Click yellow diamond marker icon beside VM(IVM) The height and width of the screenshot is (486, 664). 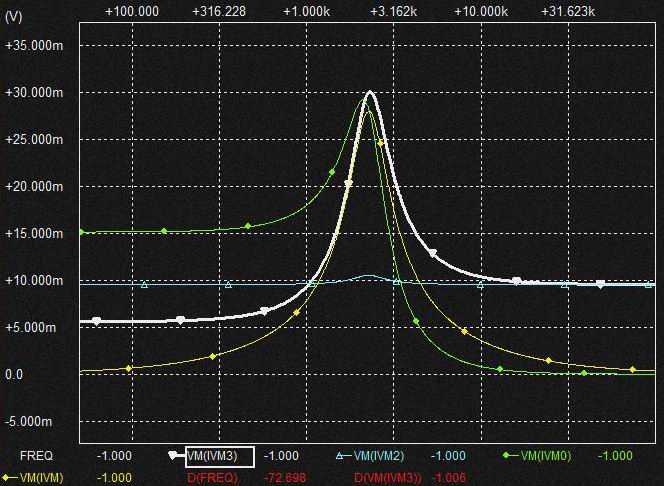tap(9, 477)
